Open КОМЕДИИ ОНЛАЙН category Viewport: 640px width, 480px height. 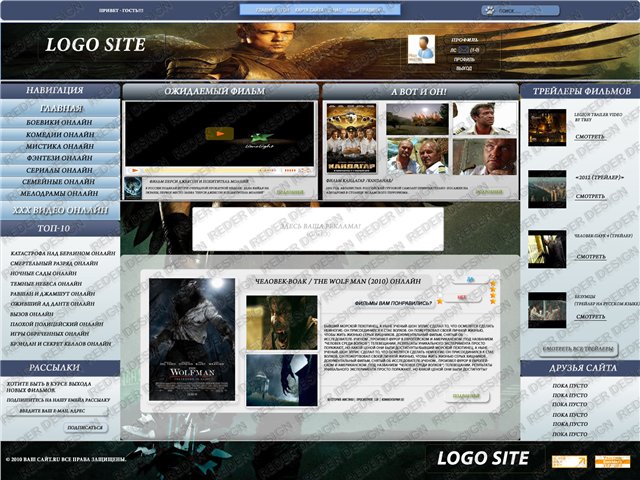60,134
